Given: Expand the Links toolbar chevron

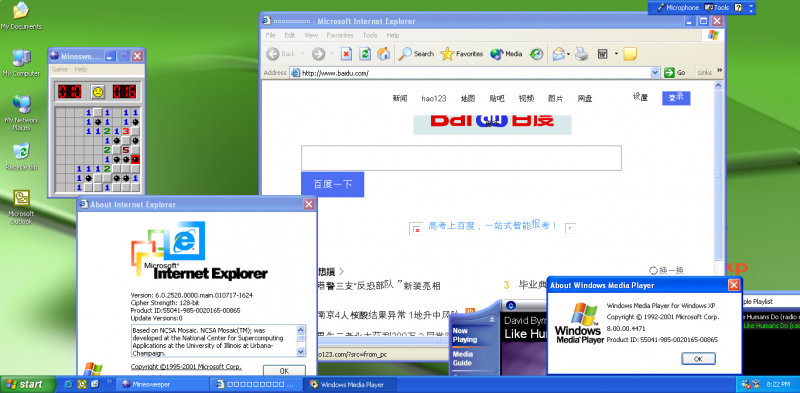Looking at the screenshot, I should 719,70.
